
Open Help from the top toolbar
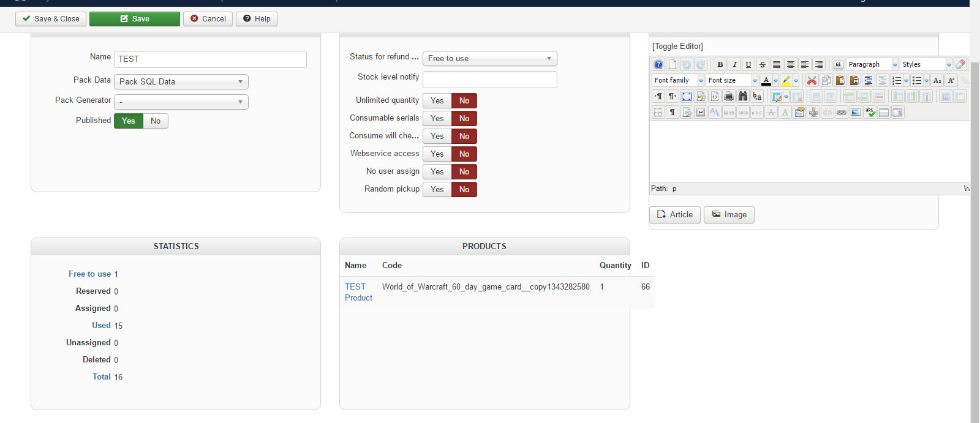pyautogui.click(x=257, y=19)
